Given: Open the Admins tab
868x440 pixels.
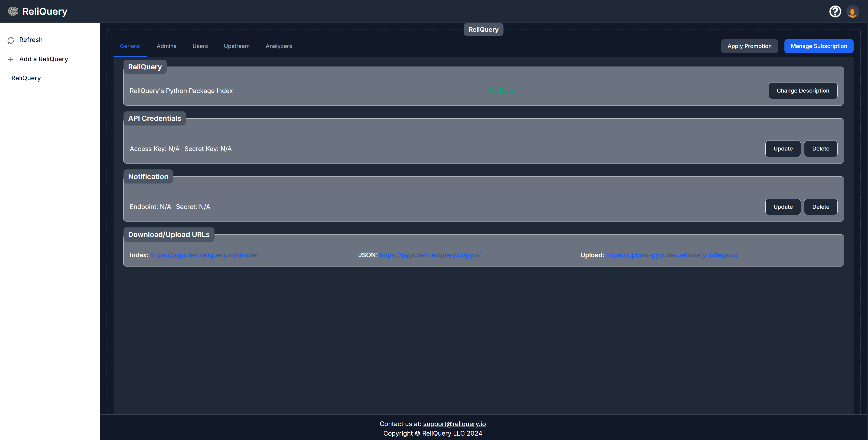Looking at the screenshot, I should [x=166, y=46].
